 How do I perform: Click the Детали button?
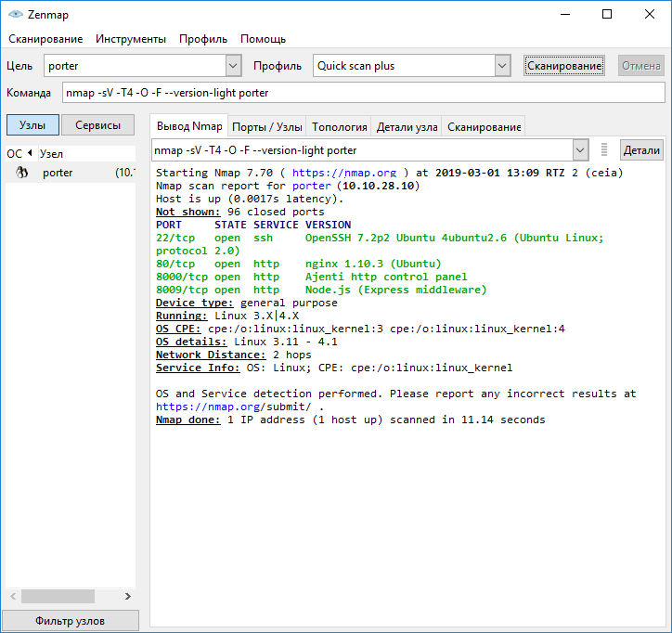click(x=641, y=150)
